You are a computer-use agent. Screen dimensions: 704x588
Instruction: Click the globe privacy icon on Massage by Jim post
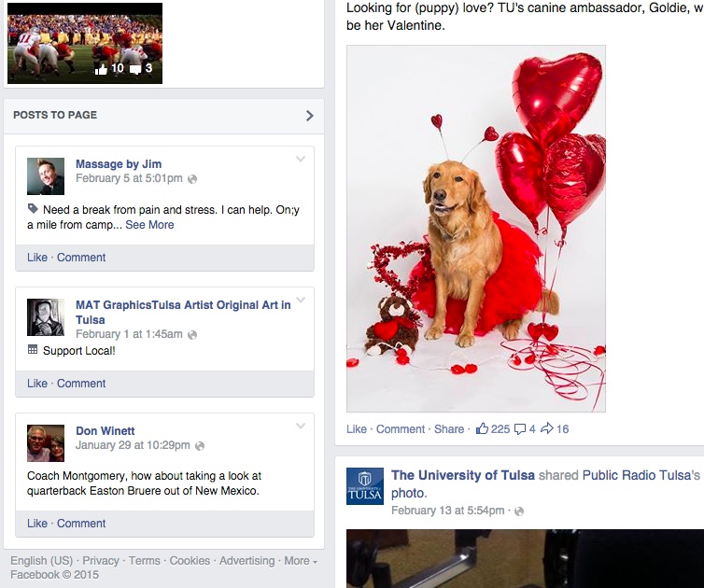click(192, 179)
